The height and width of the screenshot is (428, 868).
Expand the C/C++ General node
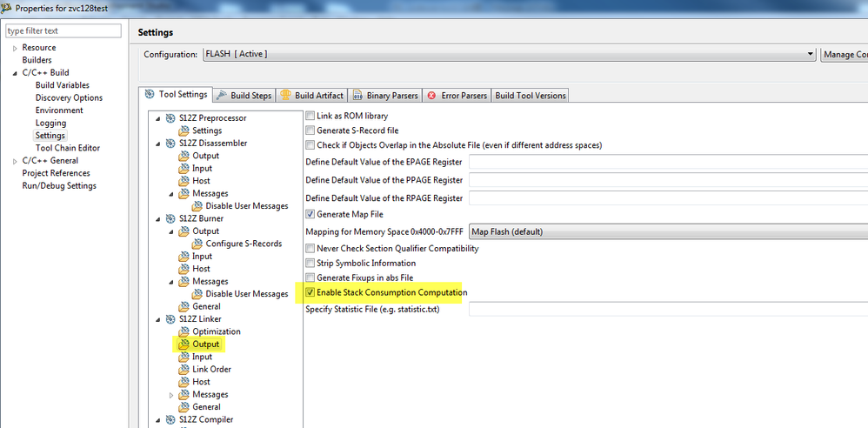(x=15, y=161)
